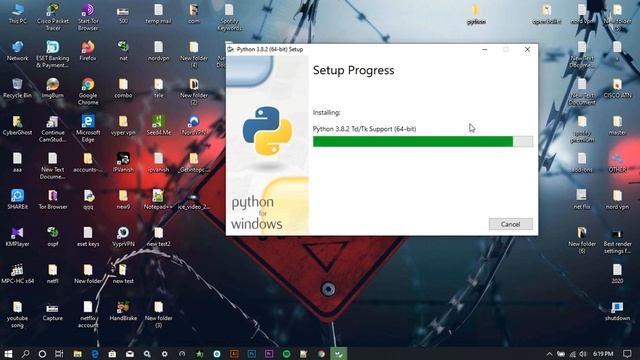Select the IPVanish application shortcut

(x=123, y=162)
